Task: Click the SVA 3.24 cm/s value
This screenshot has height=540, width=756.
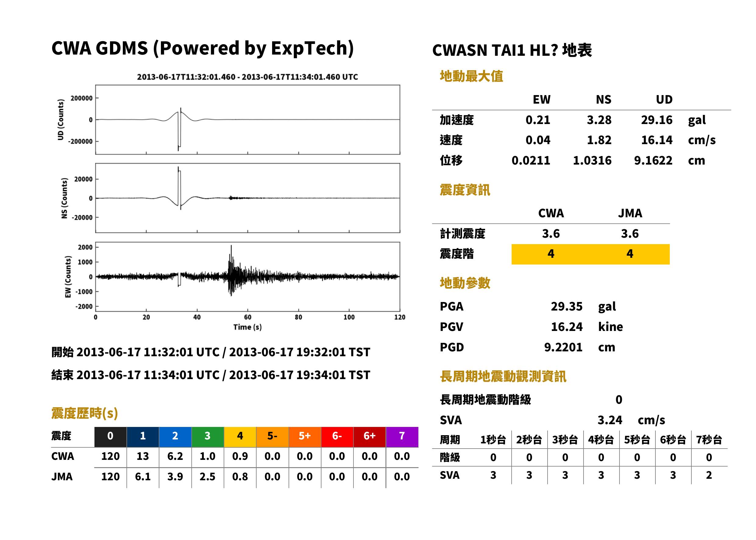Action: pyautogui.click(x=631, y=420)
